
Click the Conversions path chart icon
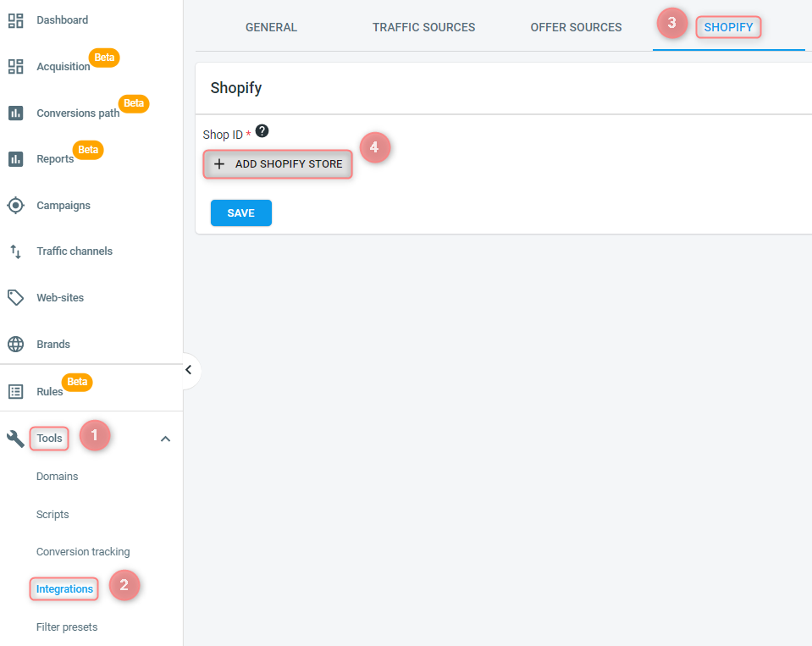point(15,113)
